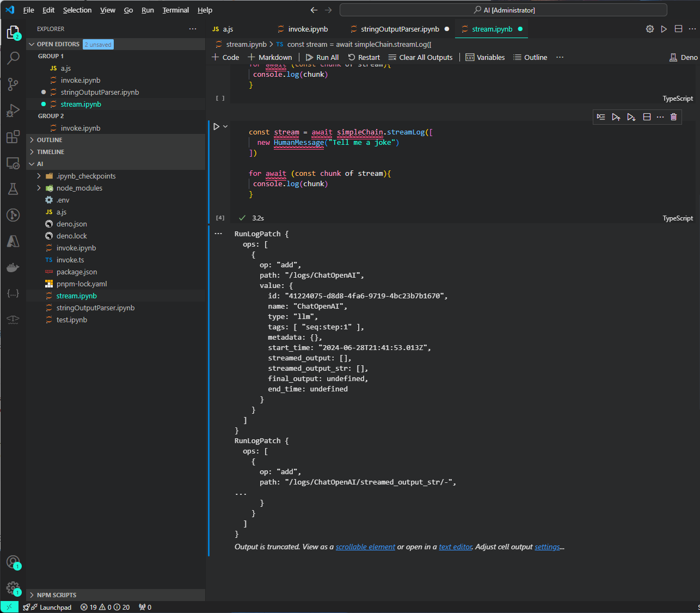Delete the cell with trash icon
Viewport: 700px width, 613px height.
point(674,117)
